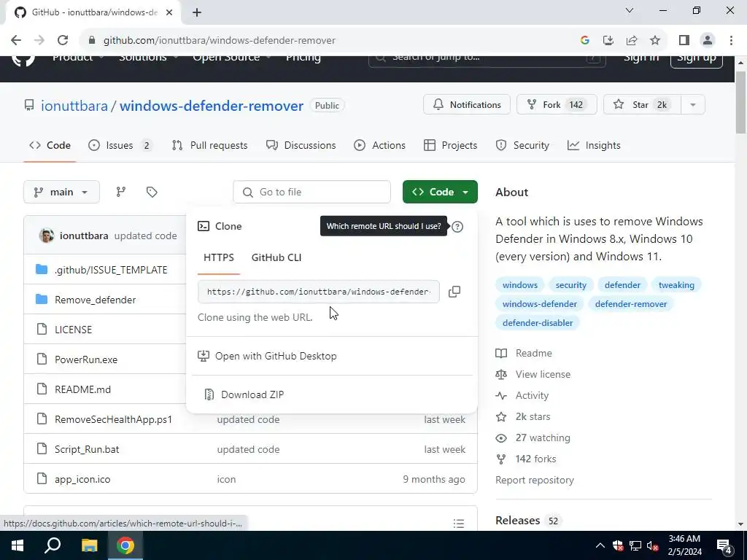Click the windows-defender-remover repo name link
The width and height of the screenshot is (747, 560).
click(212, 106)
